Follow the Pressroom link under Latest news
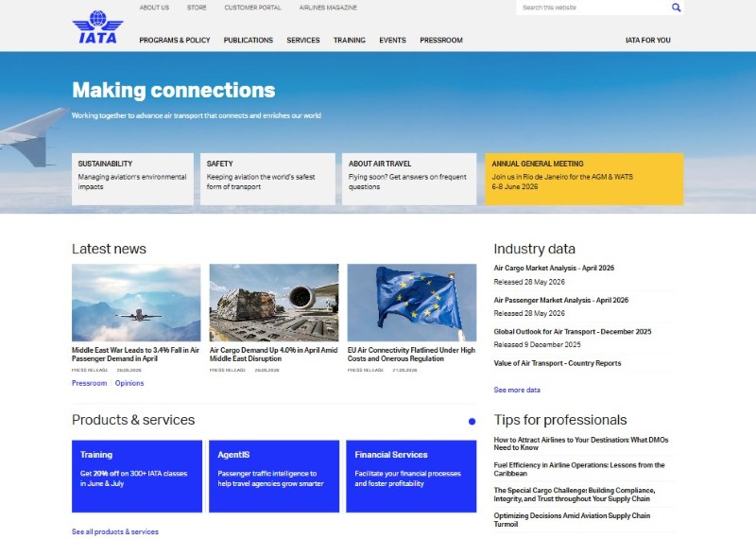This screenshot has height=539, width=756. coord(89,383)
